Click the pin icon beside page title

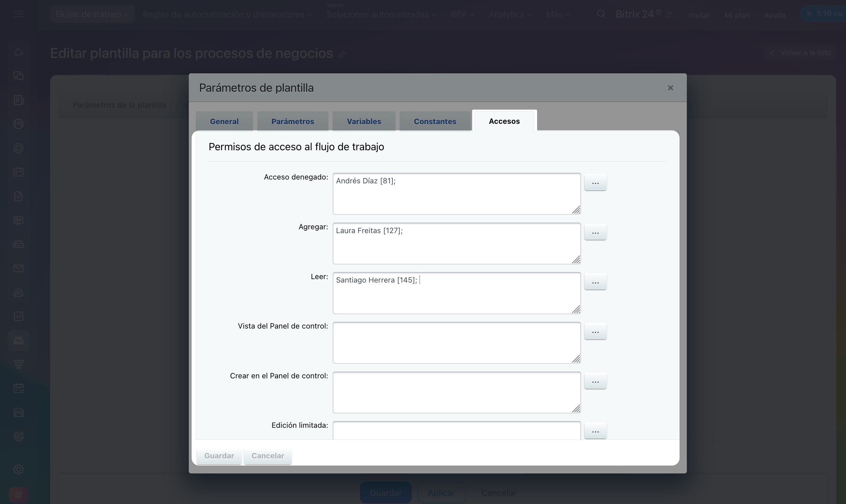click(x=342, y=54)
